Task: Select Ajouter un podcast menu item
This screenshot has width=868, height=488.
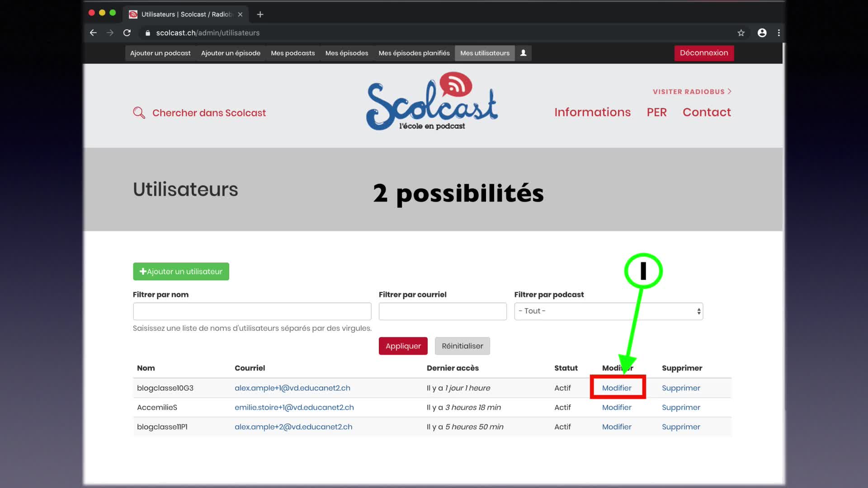Action: pos(160,53)
